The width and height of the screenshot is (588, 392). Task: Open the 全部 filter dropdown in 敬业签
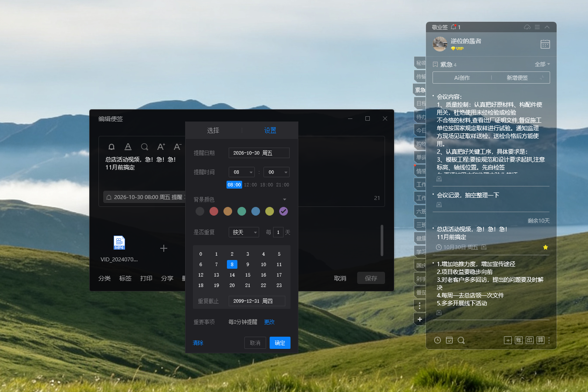point(542,64)
